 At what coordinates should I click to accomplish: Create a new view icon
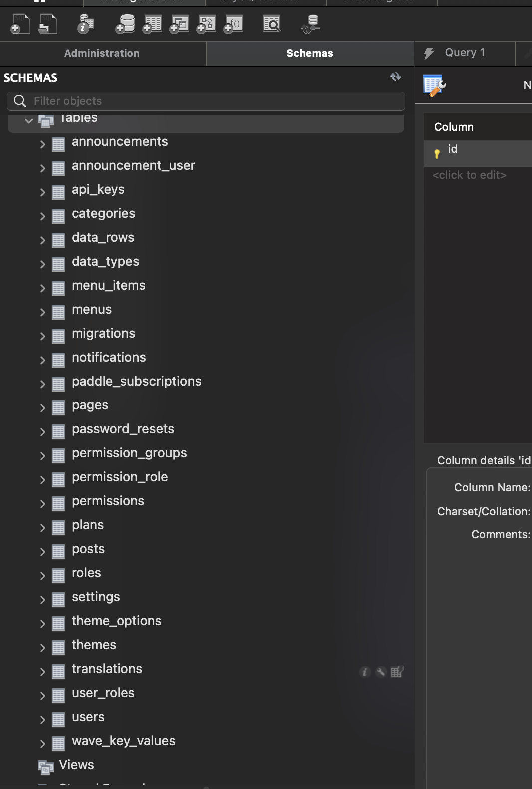pyautogui.click(x=179, y=24)
